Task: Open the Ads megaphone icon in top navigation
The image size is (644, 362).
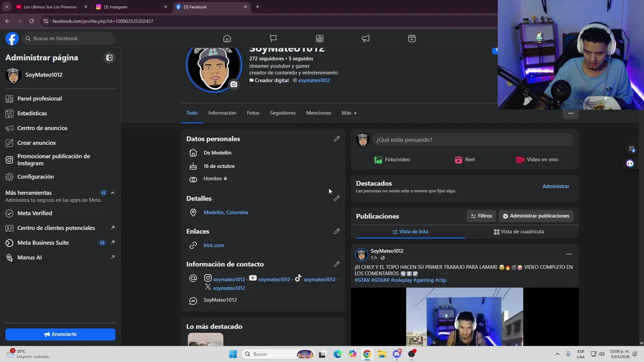Action: pos(366,39)
